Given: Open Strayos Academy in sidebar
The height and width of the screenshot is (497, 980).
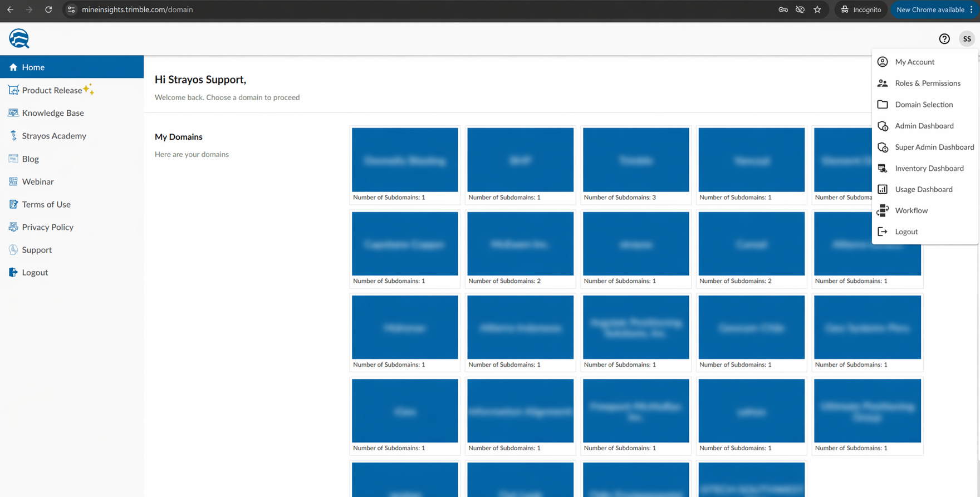Looking at the screenshot, I should pyautogui.click(x=54, y=136).
